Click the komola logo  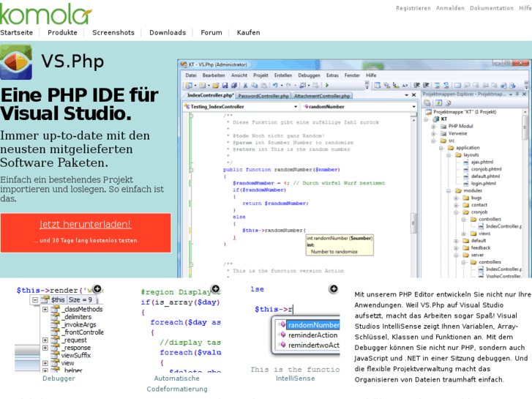45,14
